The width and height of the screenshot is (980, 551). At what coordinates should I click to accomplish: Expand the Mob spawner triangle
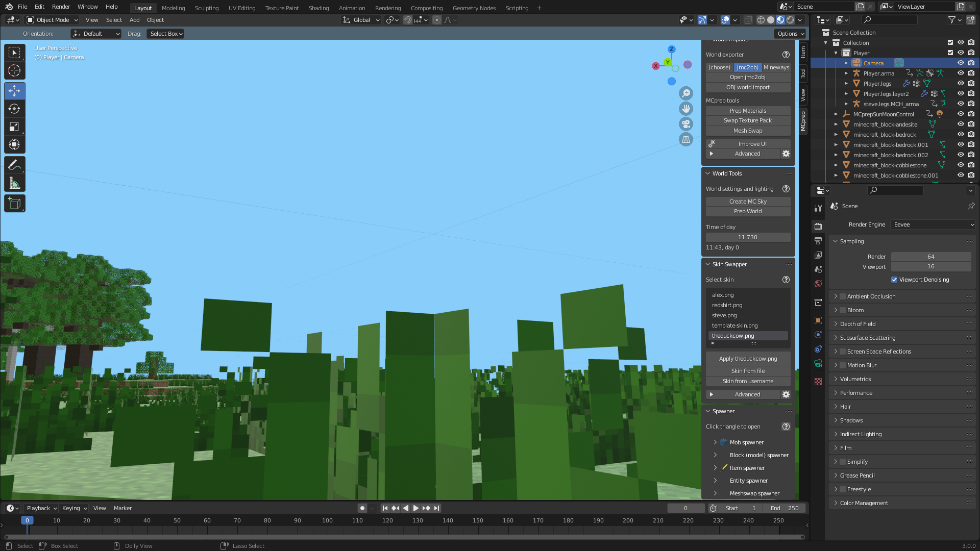(715, 442)
